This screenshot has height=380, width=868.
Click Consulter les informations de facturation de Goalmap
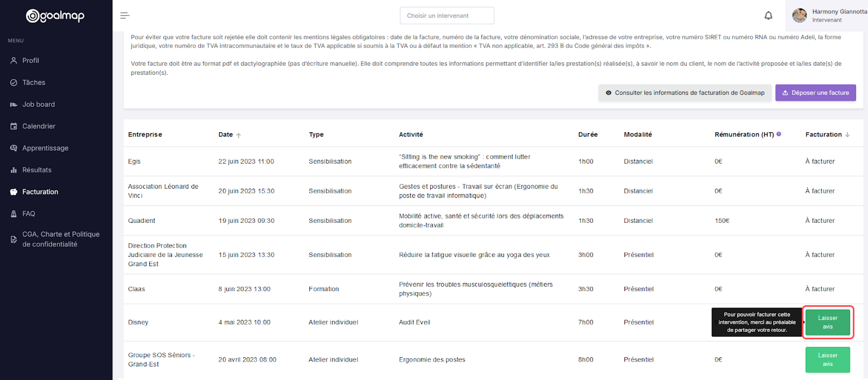coord(685,93)
